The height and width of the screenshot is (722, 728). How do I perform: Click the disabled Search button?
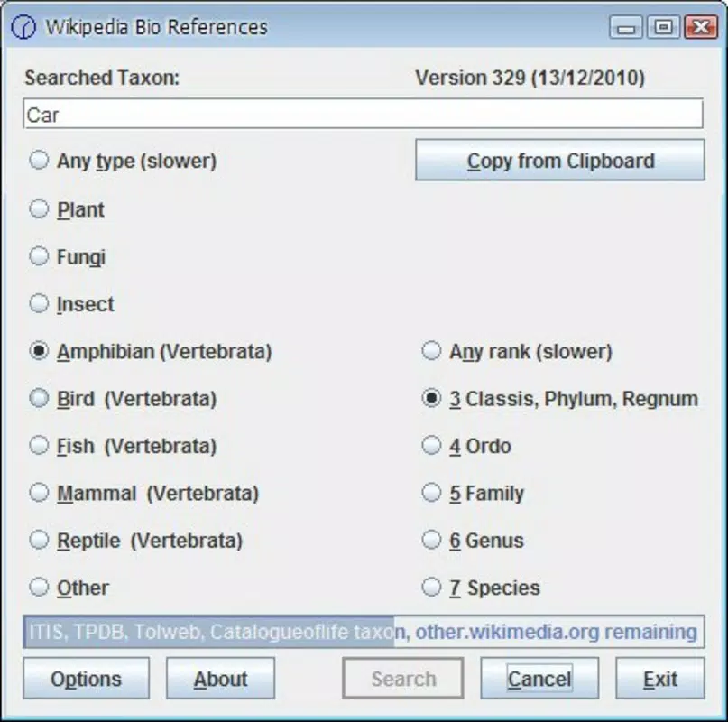pos(403,679)
